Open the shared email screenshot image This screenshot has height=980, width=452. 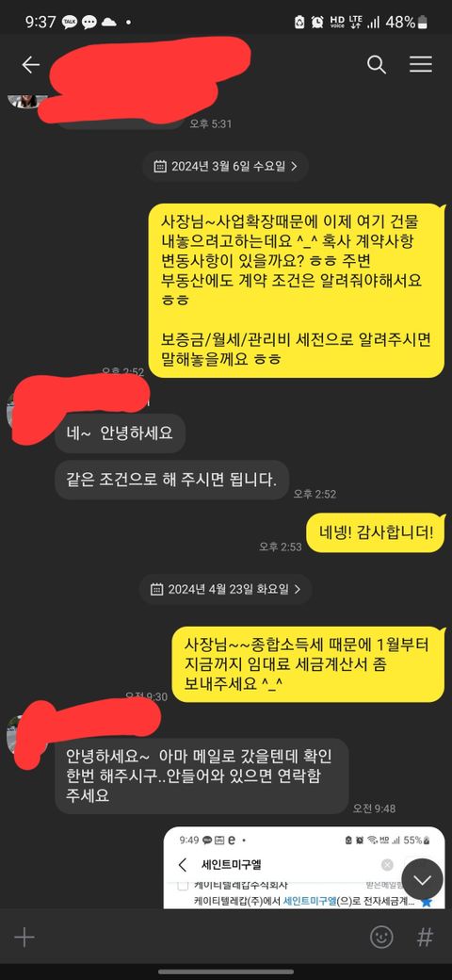[x=304, y=868]
